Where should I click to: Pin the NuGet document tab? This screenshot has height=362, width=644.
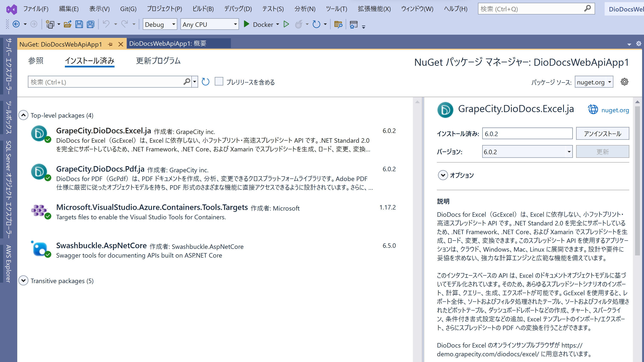110,44
